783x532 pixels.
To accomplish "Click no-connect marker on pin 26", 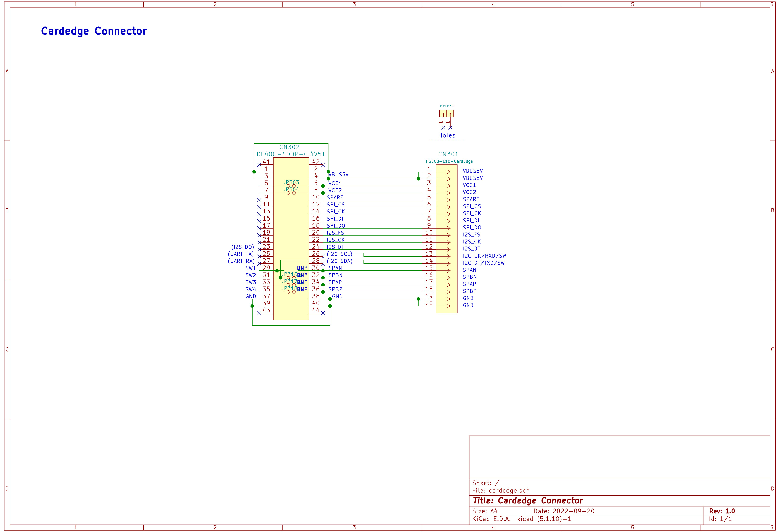I will [323, 257].
